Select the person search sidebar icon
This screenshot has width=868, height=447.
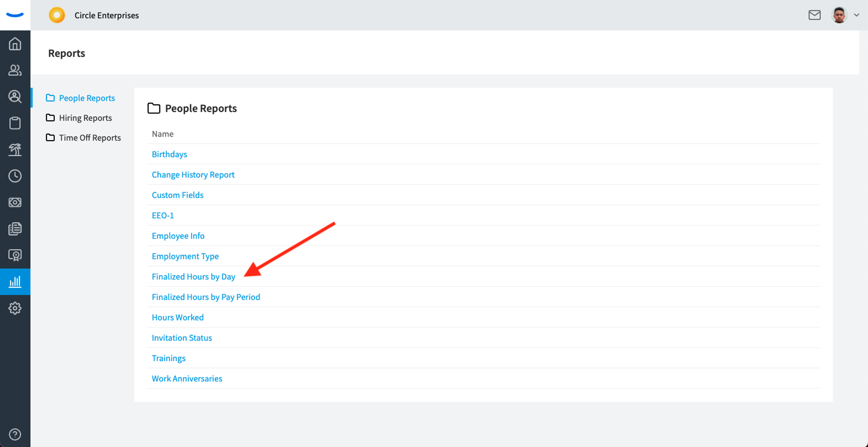tap(15, 97)
